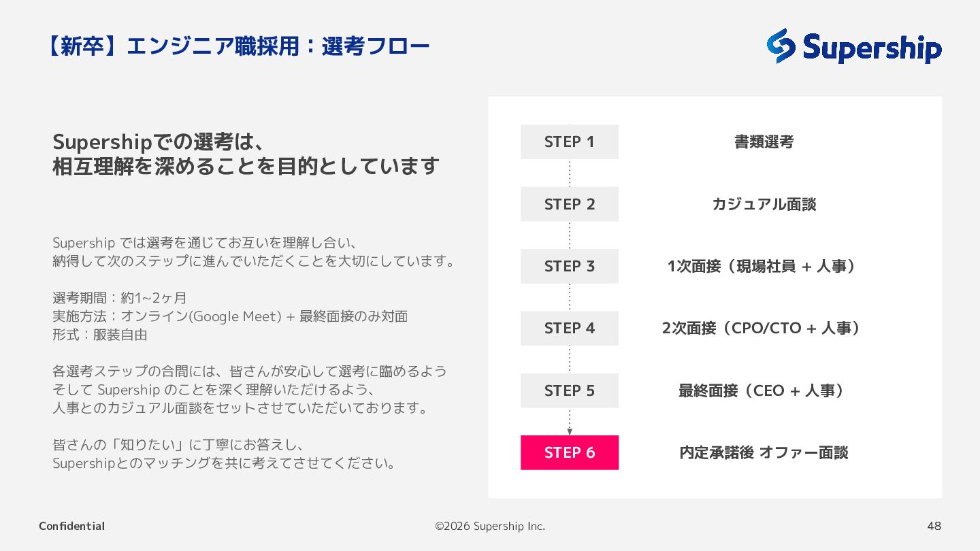Select the STEP 1 box

[570, 141]
